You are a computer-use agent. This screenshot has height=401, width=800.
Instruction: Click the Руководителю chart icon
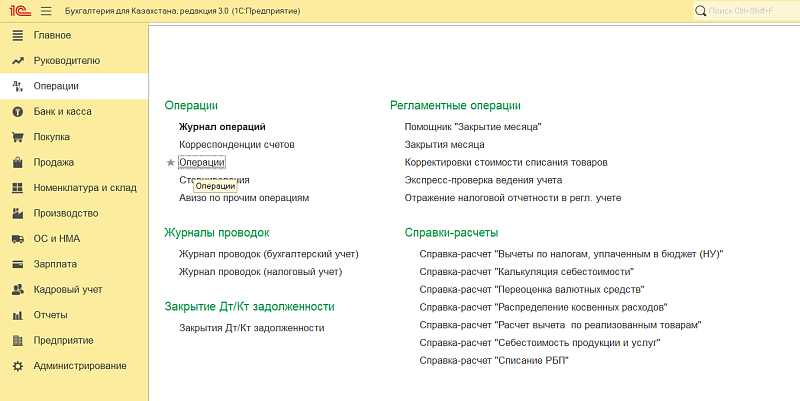tap(16, 60)
